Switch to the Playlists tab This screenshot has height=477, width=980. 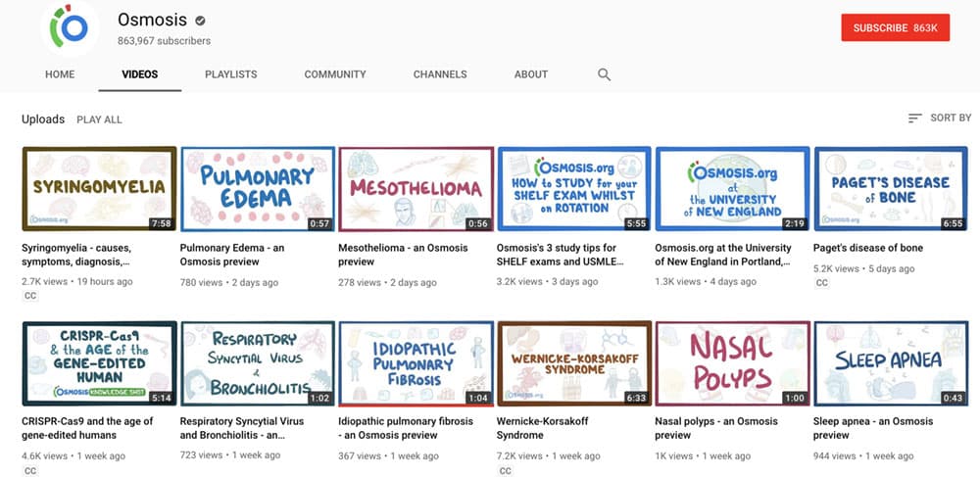pos(230,74)
